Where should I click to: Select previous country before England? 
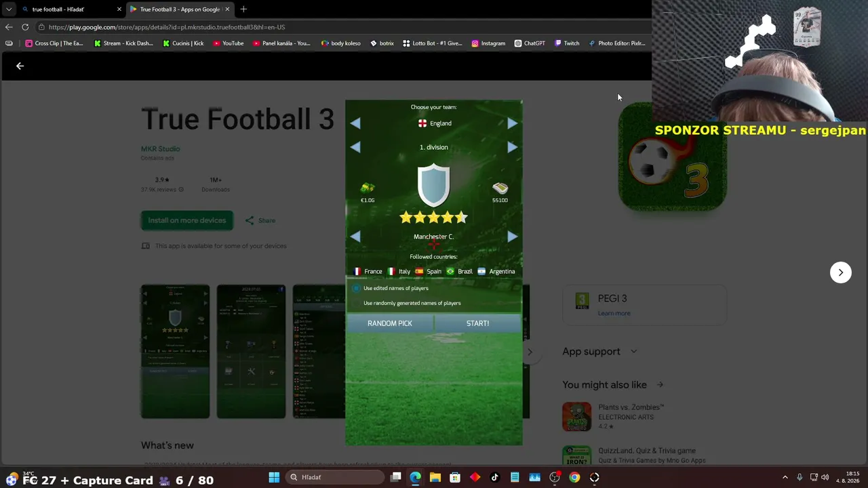(x=355, y=123)
